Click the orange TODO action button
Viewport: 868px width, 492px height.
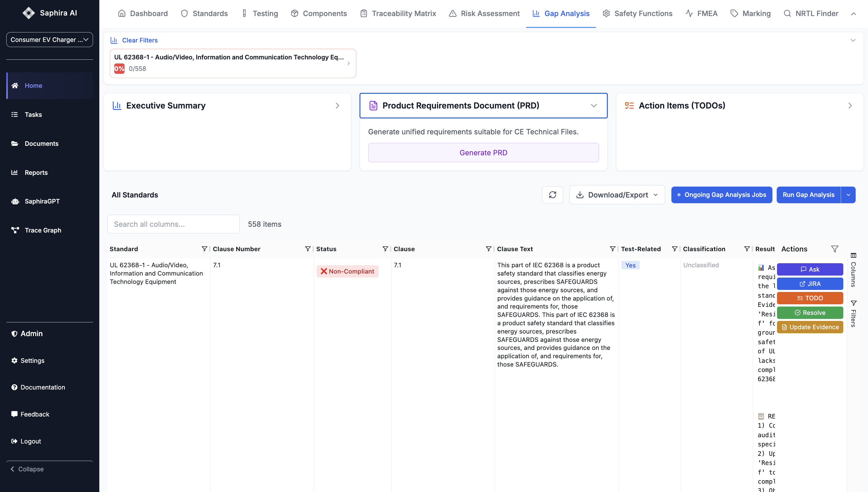point(809,298)
